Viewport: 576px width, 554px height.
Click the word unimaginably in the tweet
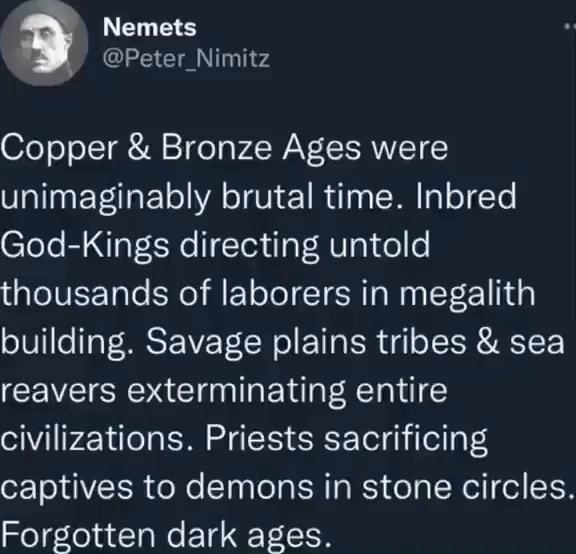(x=105, y=198)
